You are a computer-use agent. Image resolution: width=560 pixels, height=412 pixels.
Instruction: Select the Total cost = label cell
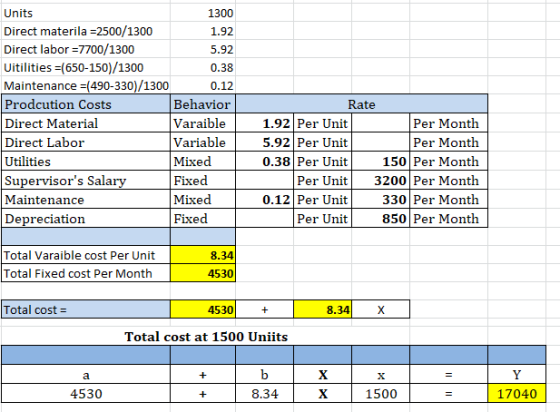(86, 310)
